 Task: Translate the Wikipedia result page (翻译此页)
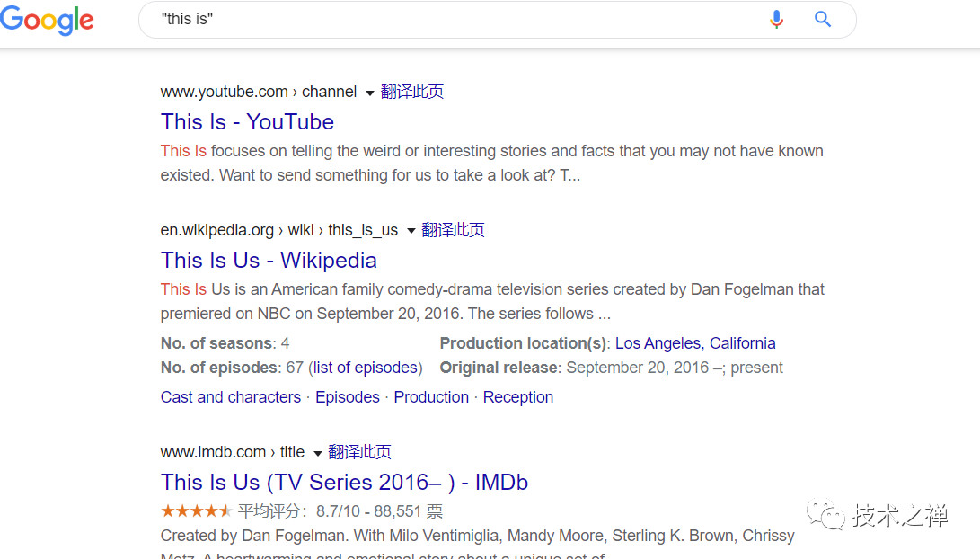point(453,230)
